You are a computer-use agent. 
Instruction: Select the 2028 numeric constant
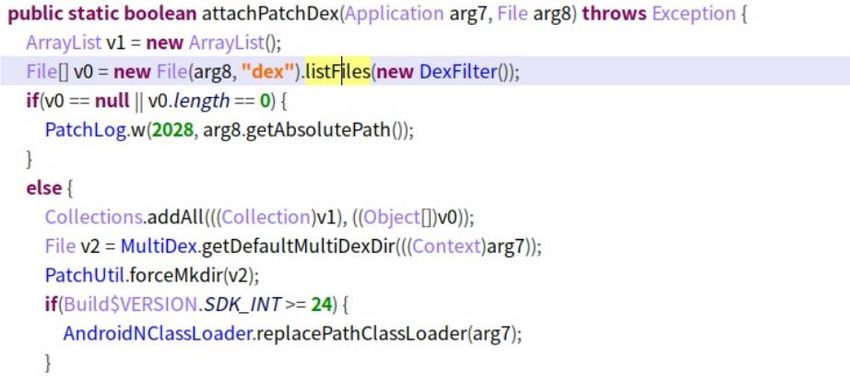point(172,130)
